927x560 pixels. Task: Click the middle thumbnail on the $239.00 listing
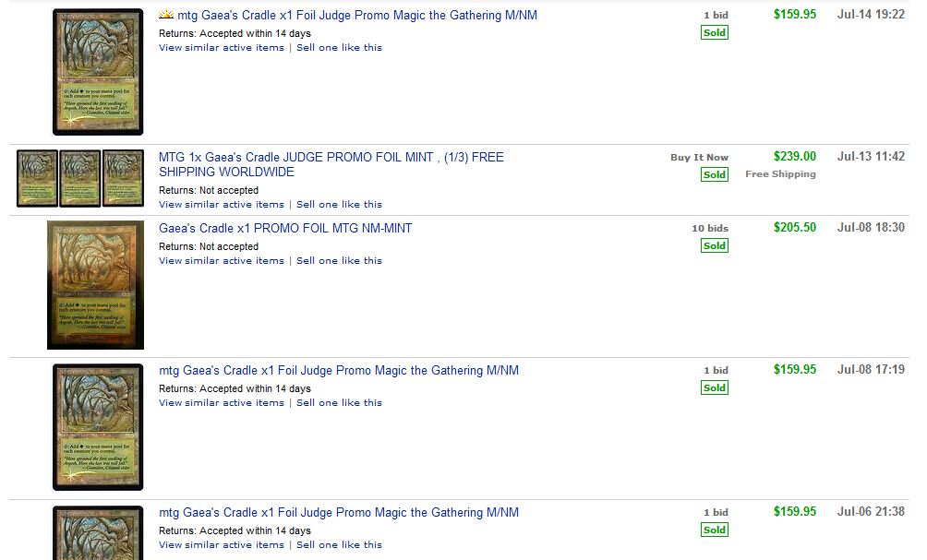80,178
